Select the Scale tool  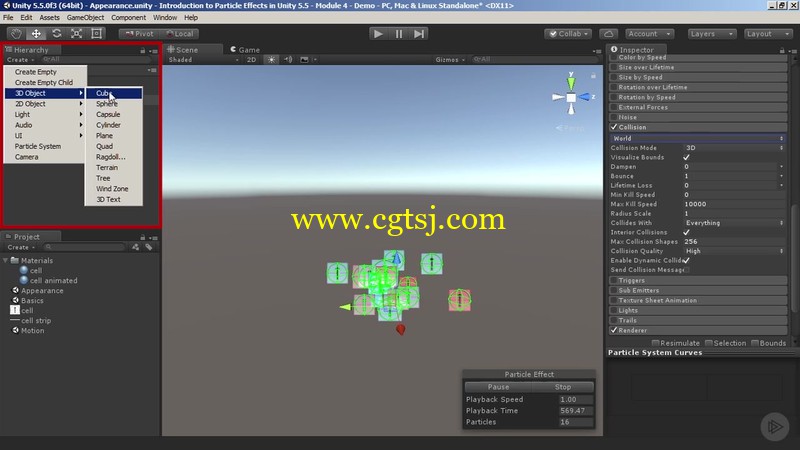point(77,34)
